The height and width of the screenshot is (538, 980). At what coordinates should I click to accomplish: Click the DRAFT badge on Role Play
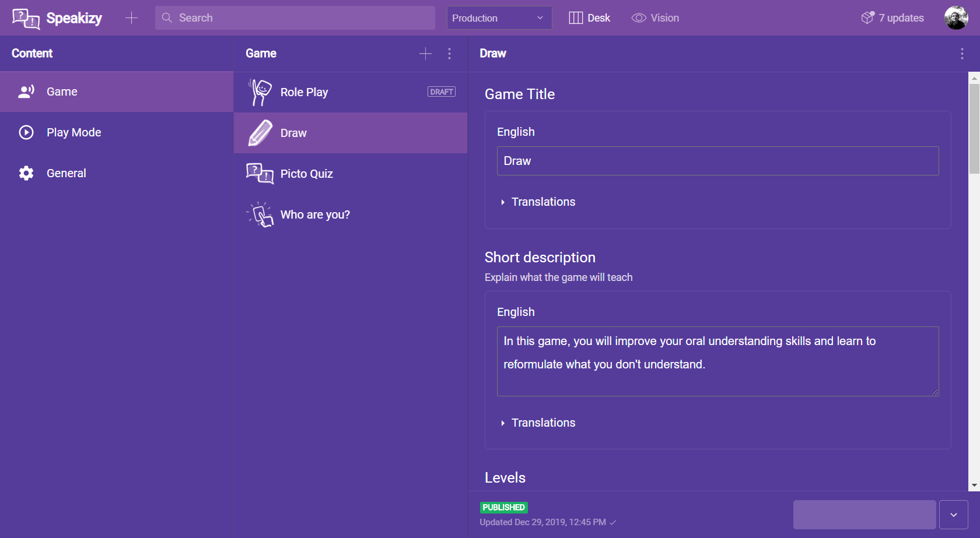tap(442, 92)
